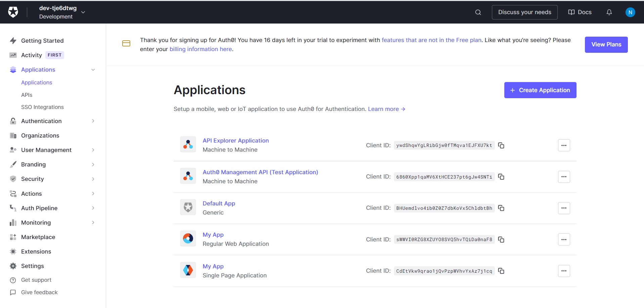Expand the Auth Pipeline section chevron

[x=93, y=208]
